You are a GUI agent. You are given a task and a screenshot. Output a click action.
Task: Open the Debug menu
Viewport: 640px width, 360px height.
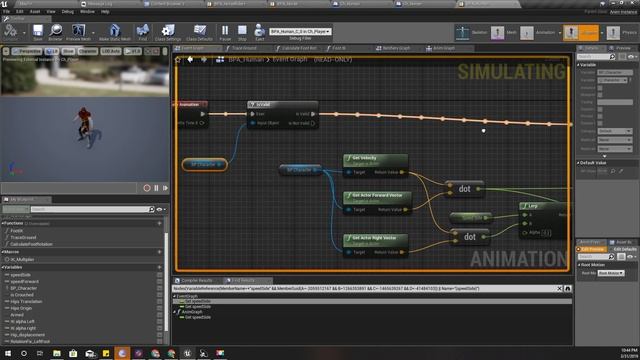(68, 12)
